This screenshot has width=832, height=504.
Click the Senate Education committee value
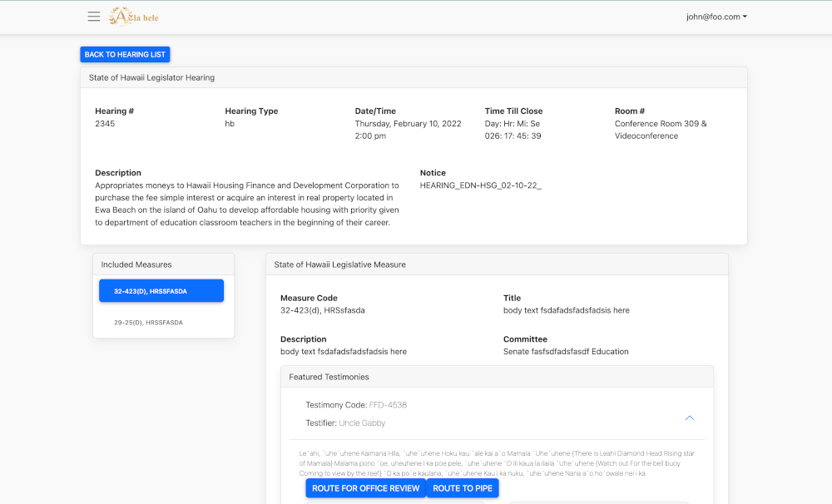566,352
